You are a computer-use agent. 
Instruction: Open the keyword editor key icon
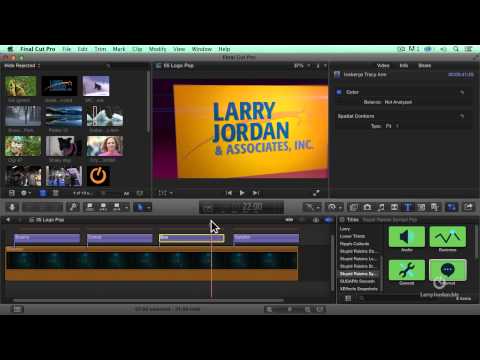(73, 207)
